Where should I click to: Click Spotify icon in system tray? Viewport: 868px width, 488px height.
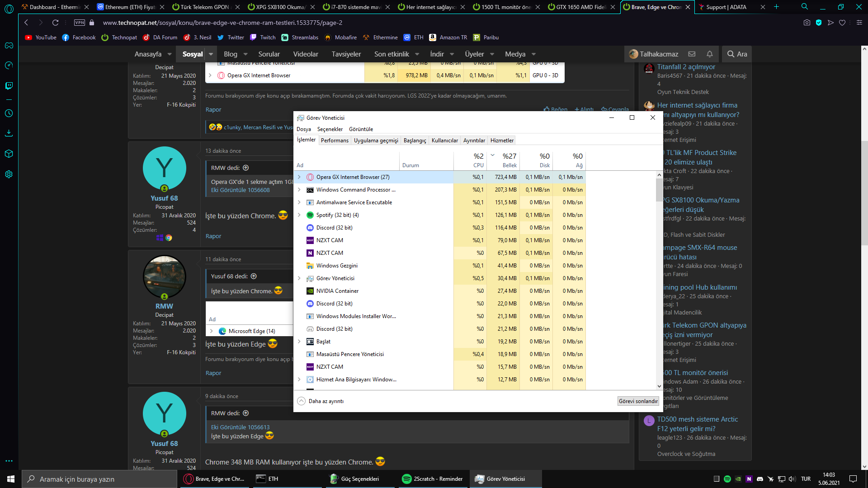(727, 479)
